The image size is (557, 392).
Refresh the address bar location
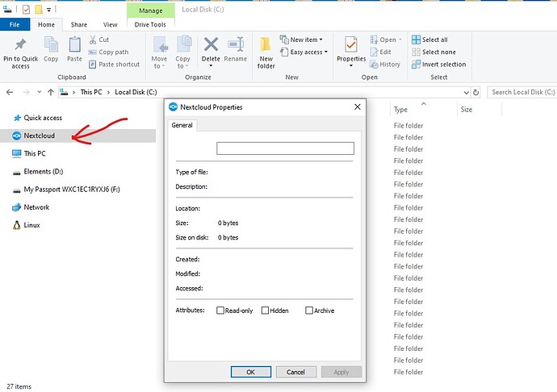click(475, 92)
